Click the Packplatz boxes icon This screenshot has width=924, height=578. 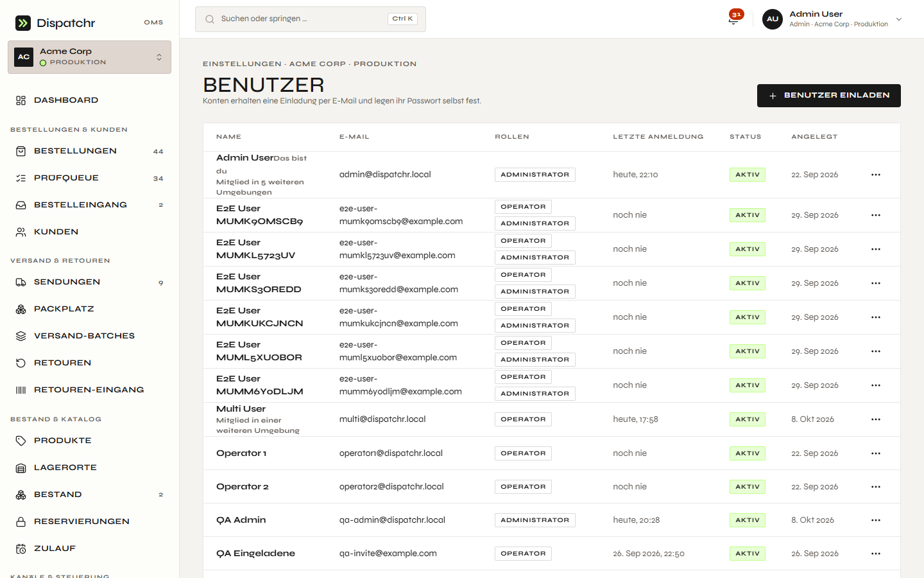[x=21, y=309]
